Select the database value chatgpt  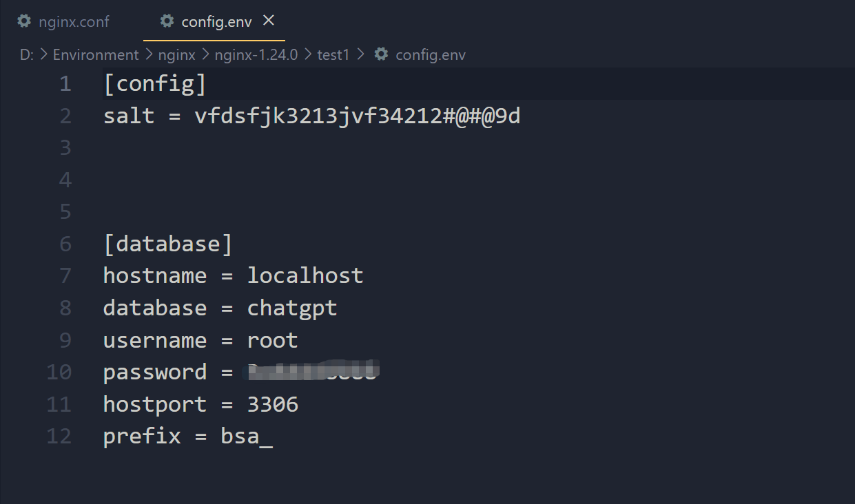[292, 308]
